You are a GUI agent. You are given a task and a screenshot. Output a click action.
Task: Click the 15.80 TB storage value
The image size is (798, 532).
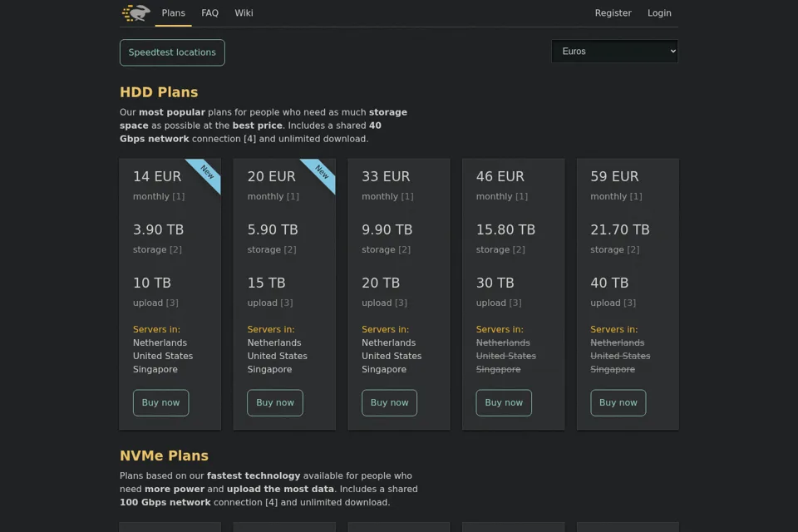505,229
